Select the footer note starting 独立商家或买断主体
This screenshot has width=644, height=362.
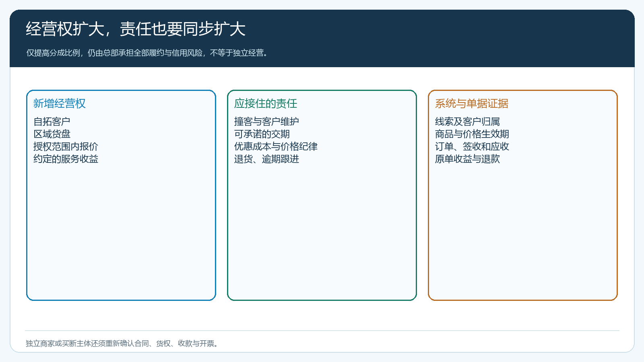[123, 343]
